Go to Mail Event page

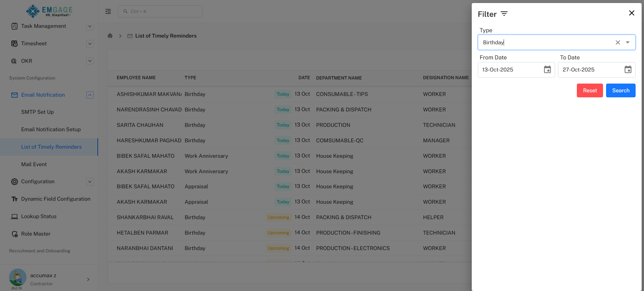click(x=34, y=164)
